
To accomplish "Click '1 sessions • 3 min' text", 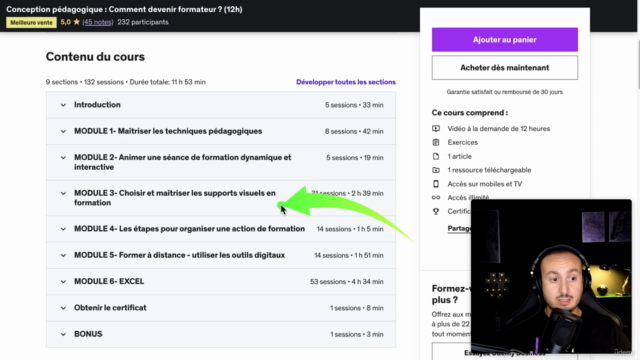I will point(357,334).
